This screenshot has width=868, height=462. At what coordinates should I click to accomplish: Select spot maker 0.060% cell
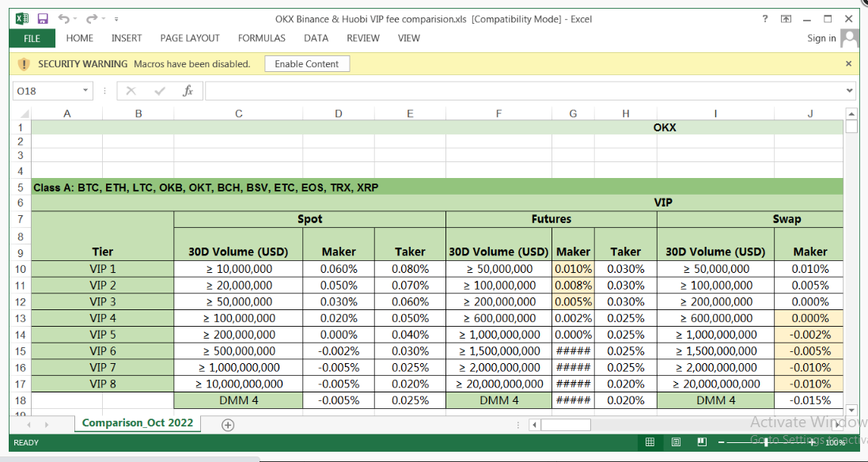click(x=339, y=269)
